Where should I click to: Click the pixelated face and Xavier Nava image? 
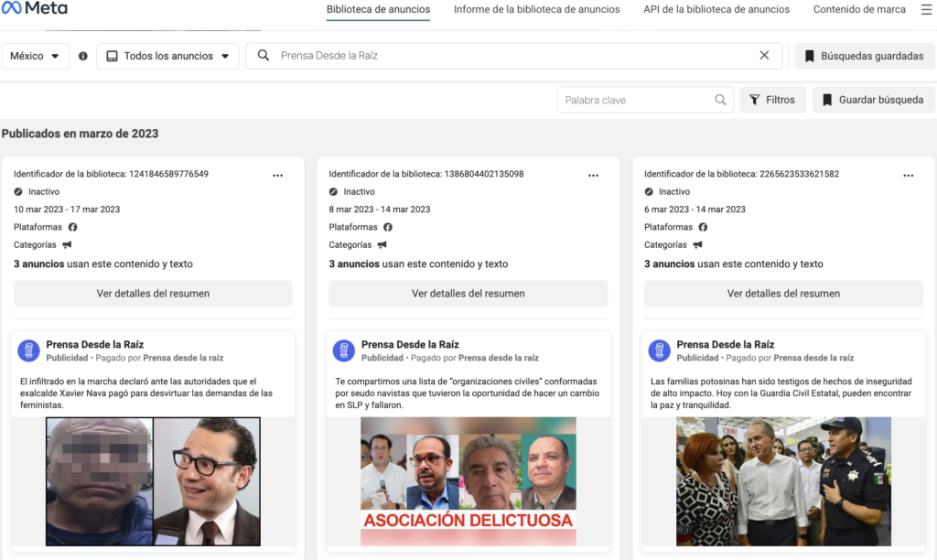[x=153, y=481]
